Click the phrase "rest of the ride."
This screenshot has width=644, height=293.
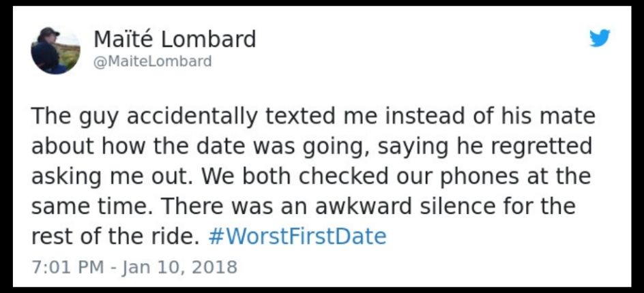point(116,236)
